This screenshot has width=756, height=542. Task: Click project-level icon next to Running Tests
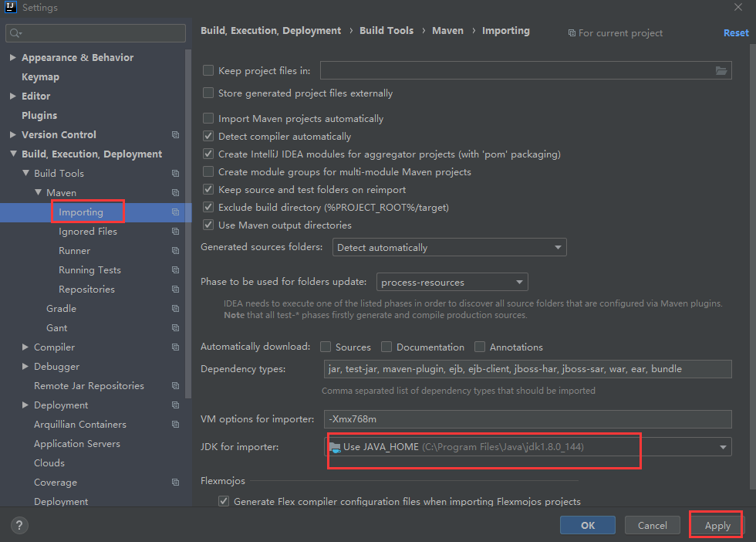point(176,269)
